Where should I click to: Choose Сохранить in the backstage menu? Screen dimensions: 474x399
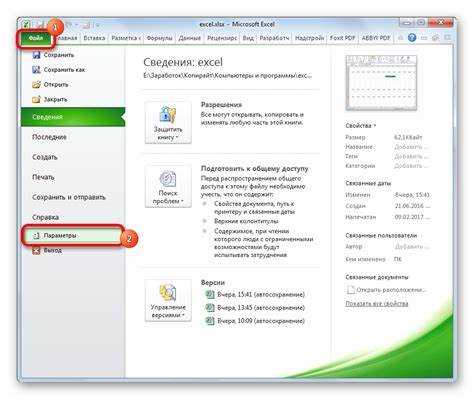tap(59, 55)
